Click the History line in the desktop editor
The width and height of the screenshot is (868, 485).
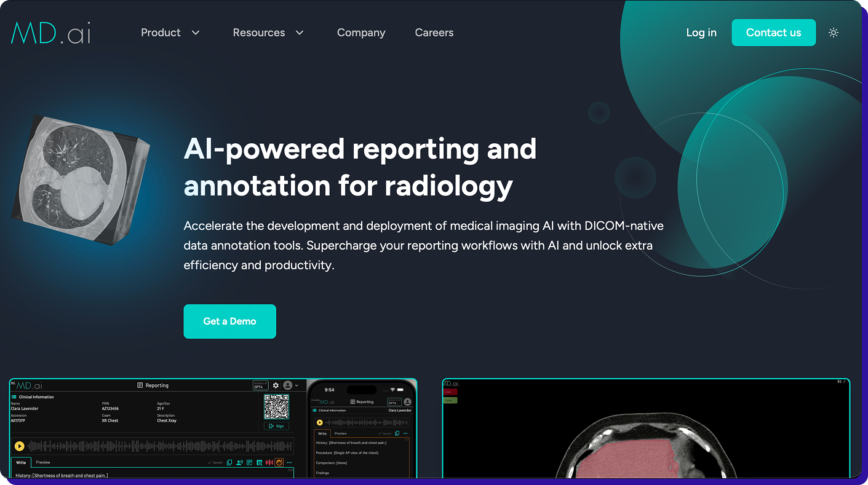click(62, 476)
